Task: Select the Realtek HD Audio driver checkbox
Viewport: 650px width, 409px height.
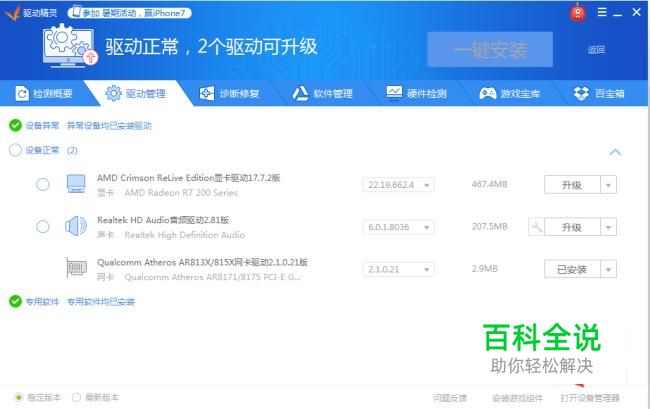Action: [x=43, y=227]
